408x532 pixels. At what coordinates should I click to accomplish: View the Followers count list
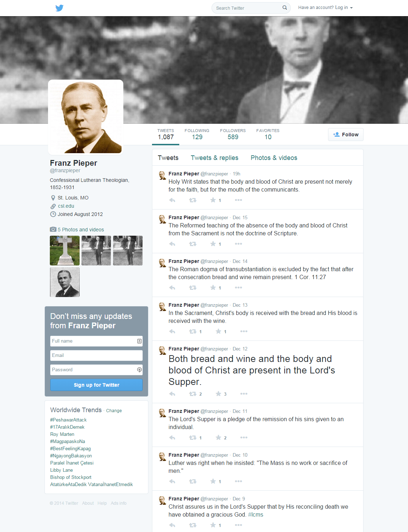[x=233, y=134]
